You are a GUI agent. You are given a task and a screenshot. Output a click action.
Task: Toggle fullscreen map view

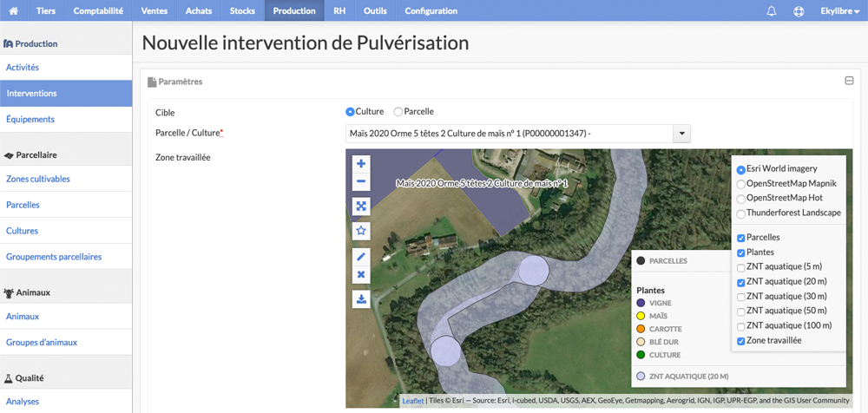361,206
